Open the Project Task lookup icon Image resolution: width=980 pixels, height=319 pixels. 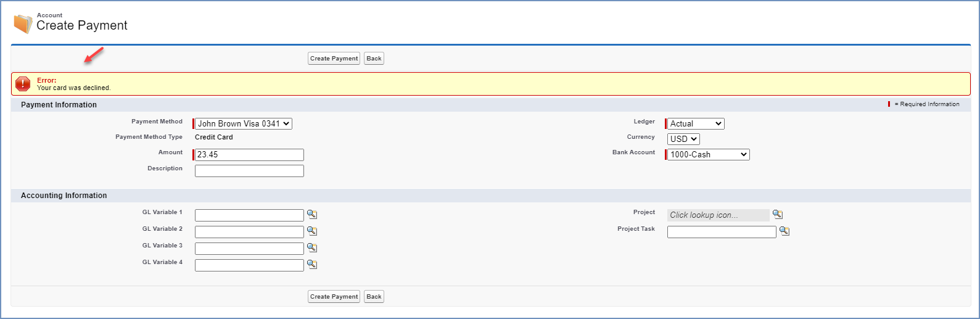784,231
